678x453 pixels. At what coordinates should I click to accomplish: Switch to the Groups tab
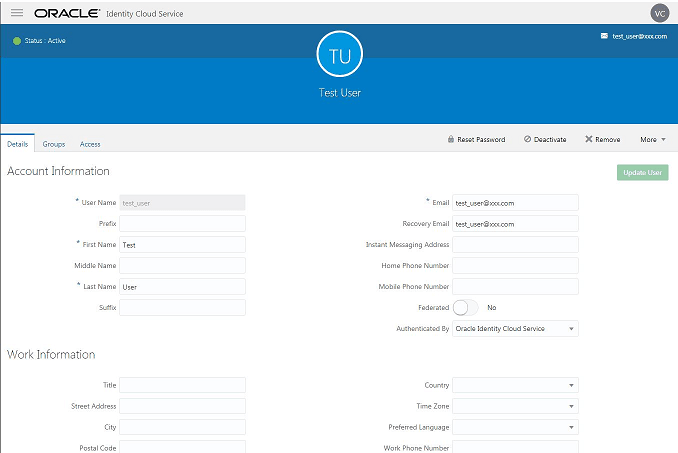(x=54, y=144)
